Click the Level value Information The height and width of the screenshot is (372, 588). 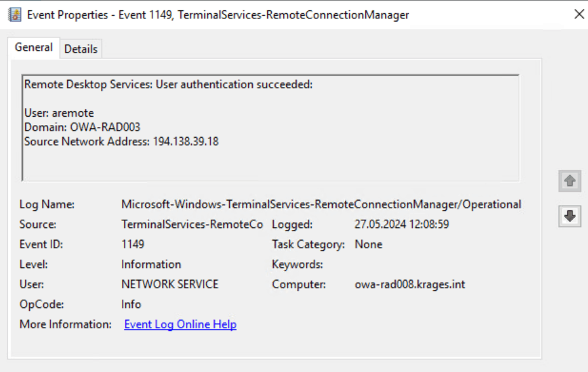coord(151,265)
